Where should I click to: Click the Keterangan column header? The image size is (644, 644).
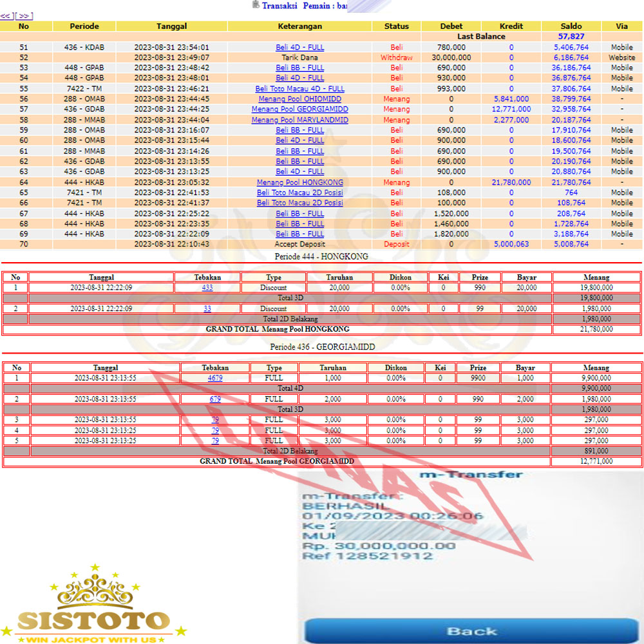click(x=299, y=26)
